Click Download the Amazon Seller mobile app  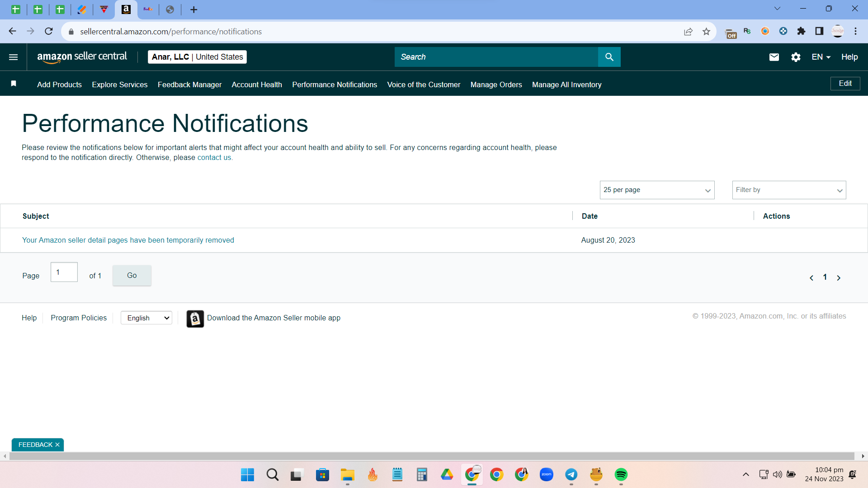(274, 318)
